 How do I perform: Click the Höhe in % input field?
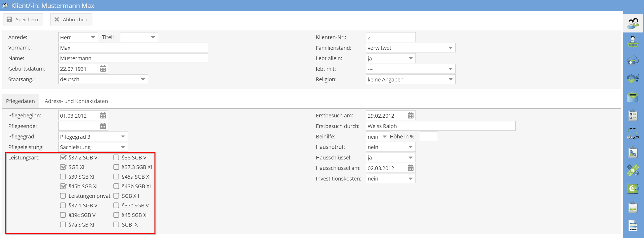[429, 137]
